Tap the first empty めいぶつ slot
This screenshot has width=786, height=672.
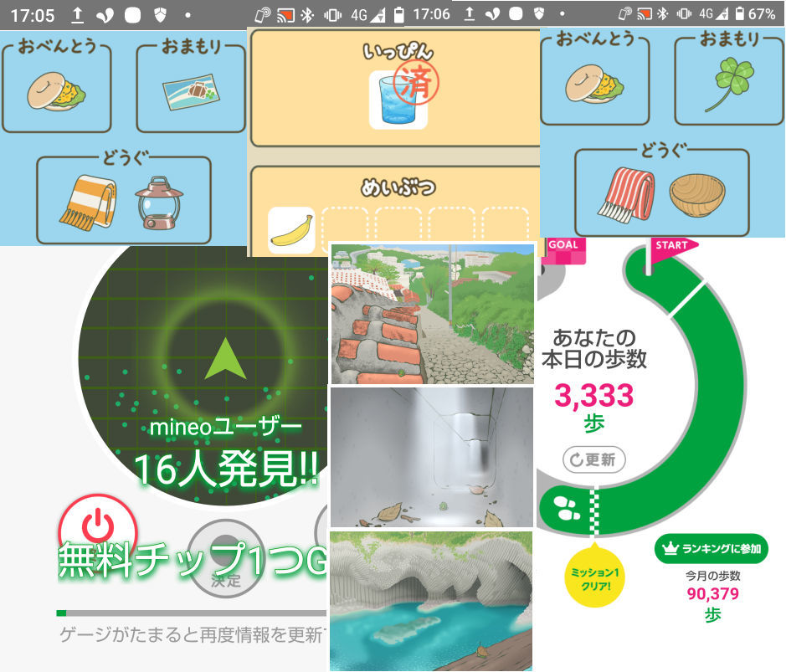coord(344,230)
